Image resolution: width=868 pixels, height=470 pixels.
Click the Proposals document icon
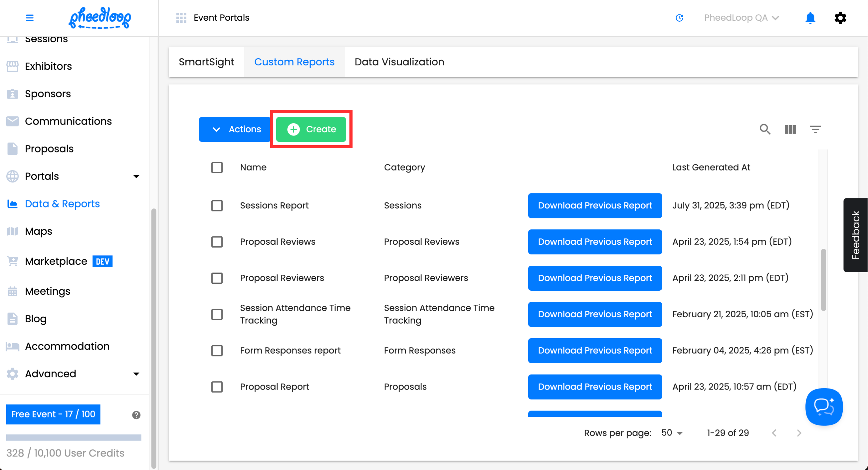pyautogui.click(x=13, y=149)
